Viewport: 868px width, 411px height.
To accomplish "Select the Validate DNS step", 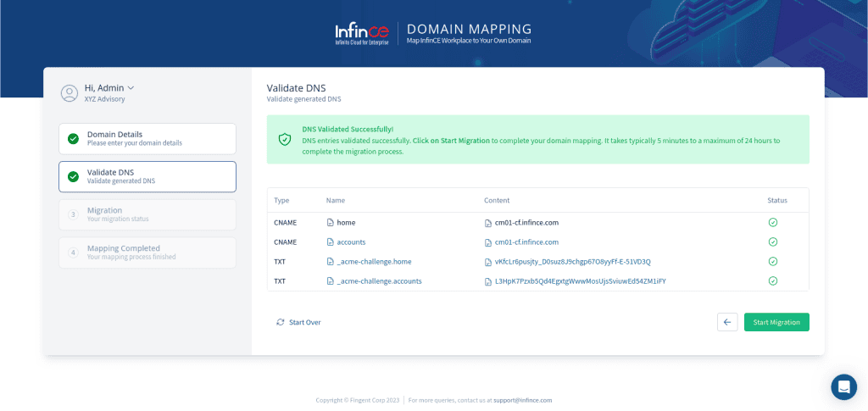I will [147, 176].
